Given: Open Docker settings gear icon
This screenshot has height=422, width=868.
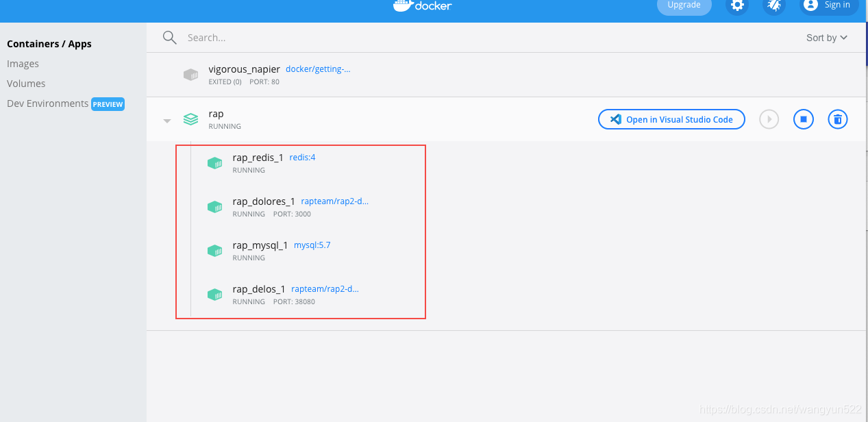Looking at the screenshot, I should [736, 5].
